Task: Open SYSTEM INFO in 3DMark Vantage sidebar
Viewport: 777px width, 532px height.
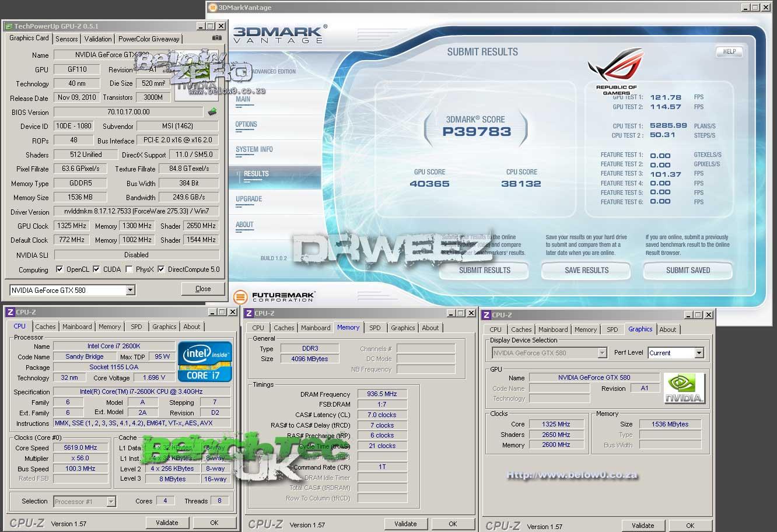Action: 254,149
